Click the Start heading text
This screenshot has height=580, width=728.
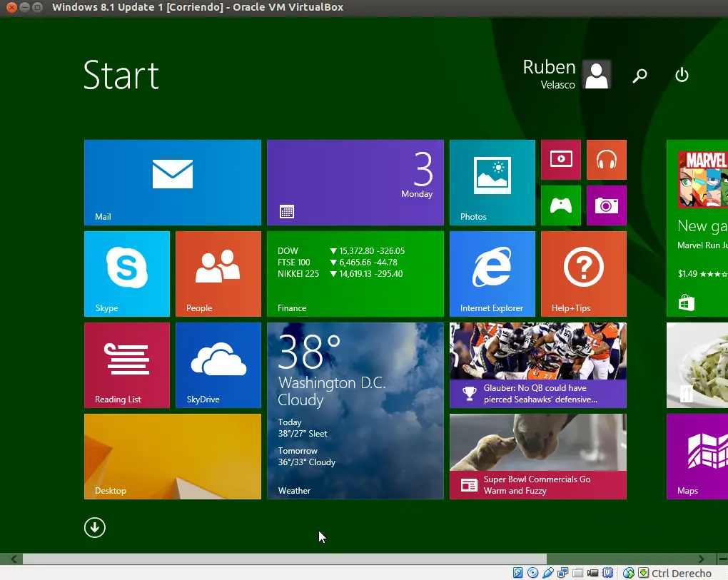pyautogui.click(x=121, y=75)
